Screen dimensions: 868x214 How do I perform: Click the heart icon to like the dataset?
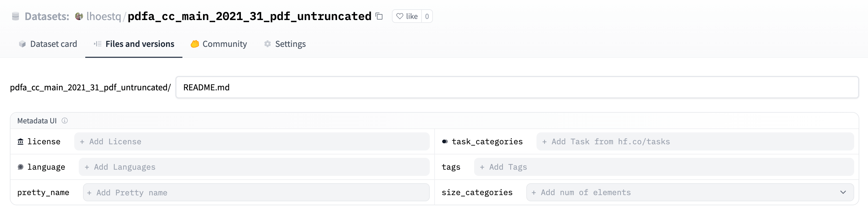point(399,16)
